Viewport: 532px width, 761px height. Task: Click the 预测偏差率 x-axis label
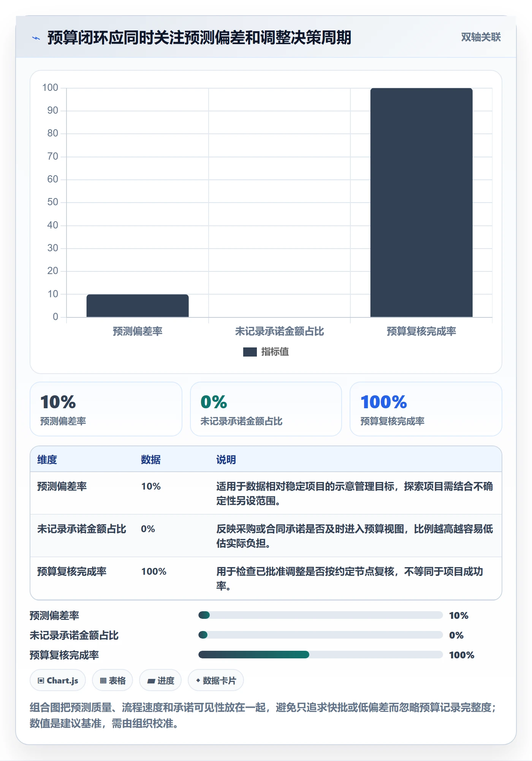138,331
